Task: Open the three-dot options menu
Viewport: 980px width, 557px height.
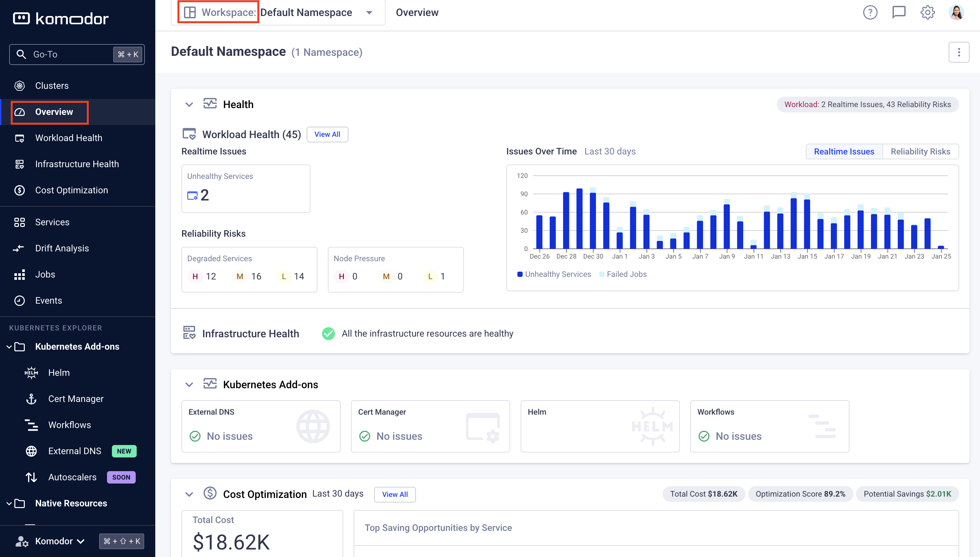Action: click(958, 52)
